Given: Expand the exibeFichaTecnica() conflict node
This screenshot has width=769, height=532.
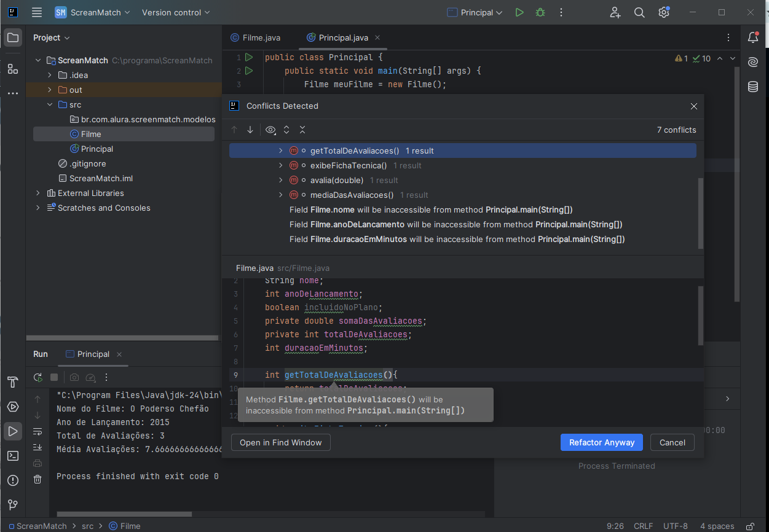Looking at the screenshot, I should 281,165.
